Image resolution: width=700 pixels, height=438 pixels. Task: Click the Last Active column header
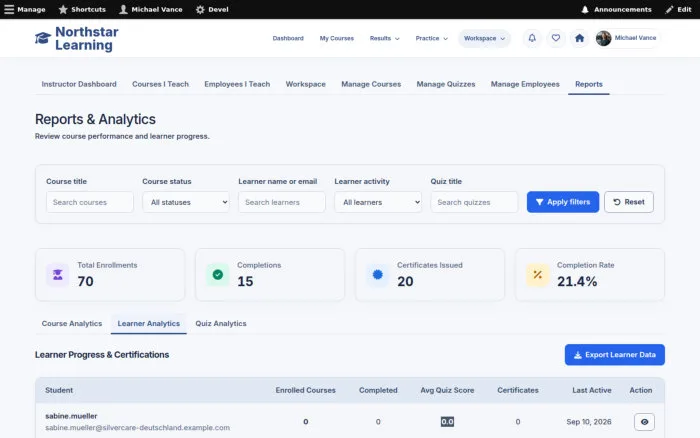(x=592, y=390)
